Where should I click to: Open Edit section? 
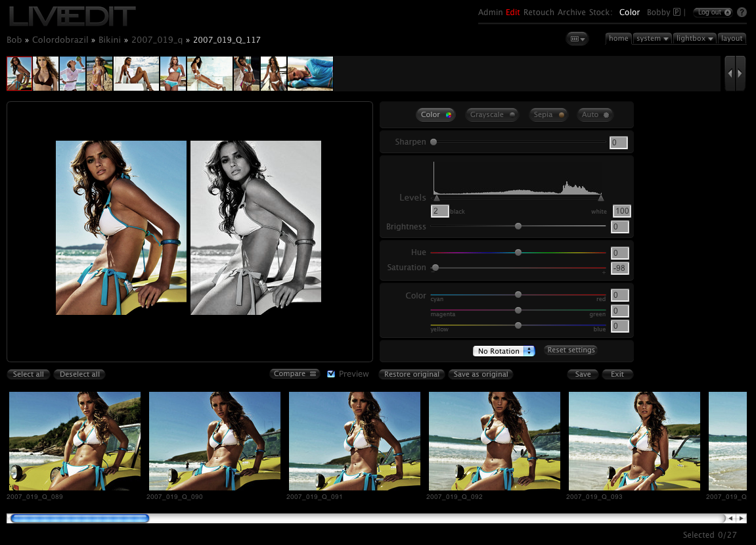coord(512,12)
